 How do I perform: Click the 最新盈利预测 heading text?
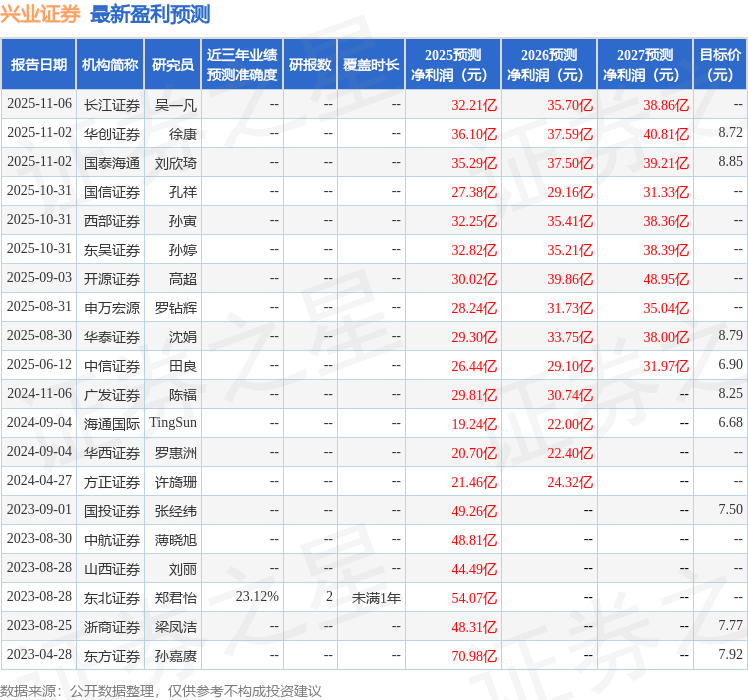[150, 15]
